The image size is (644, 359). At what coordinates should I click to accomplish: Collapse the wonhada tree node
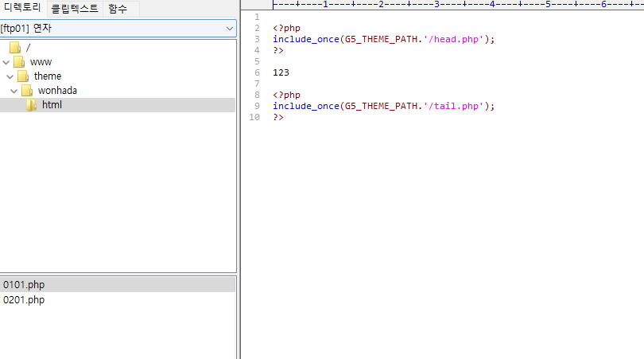point(14,91)
